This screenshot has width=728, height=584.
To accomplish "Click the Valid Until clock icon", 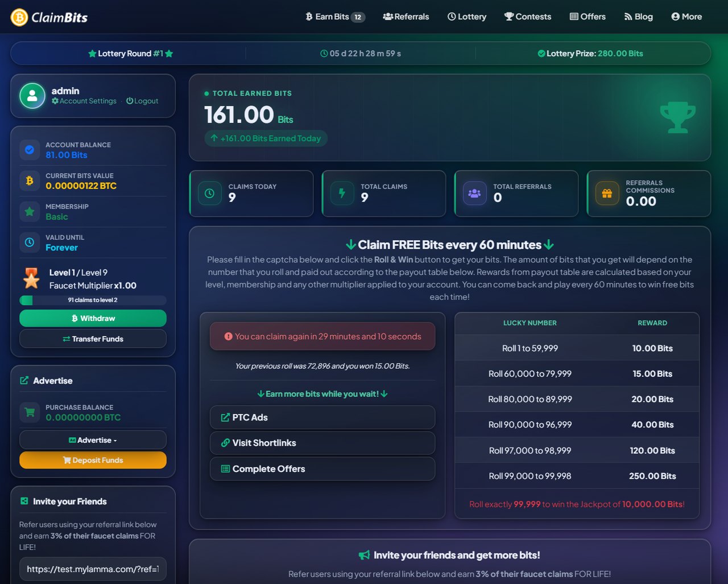I will pos(30,242).
